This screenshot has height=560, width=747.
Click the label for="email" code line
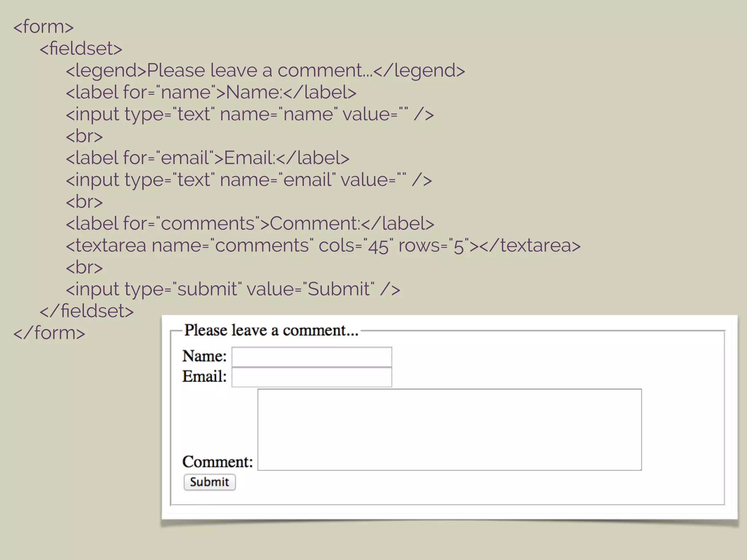tap(208, 158)
